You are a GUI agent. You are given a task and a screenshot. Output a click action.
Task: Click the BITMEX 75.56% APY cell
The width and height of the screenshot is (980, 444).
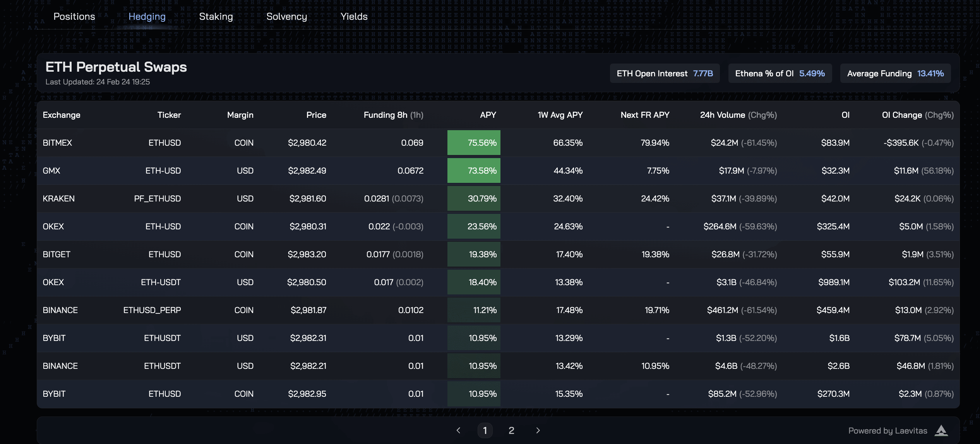[x=474, y=143]
